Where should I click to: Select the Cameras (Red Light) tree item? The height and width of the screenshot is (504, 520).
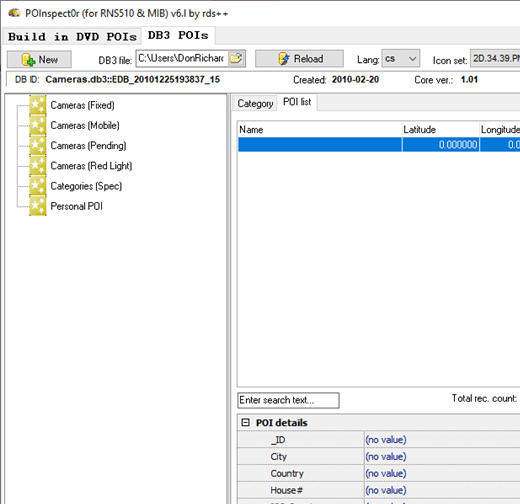[91, 166]
